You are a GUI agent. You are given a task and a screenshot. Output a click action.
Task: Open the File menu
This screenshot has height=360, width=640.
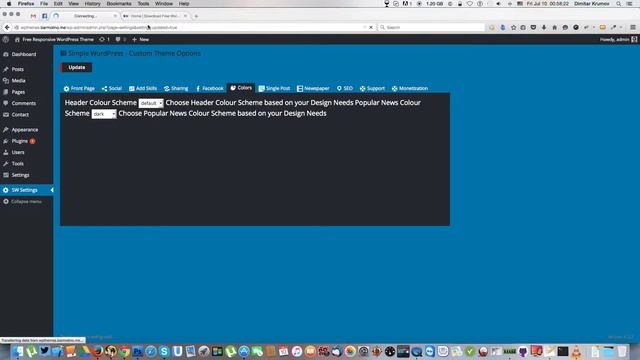pos(44,4)
